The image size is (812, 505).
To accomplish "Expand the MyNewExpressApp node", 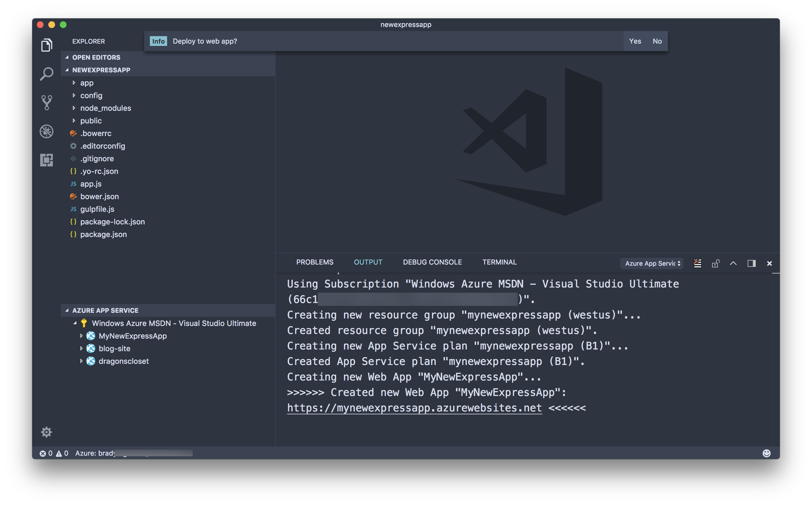I will click(81, 336).
